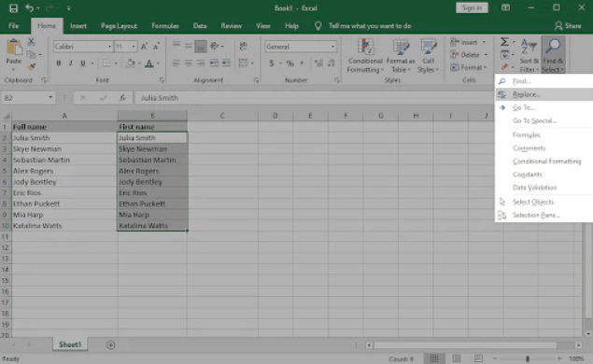The image size is (593, 364).
Task: Open Cell Styles gallery
Action: pos(428,56)
